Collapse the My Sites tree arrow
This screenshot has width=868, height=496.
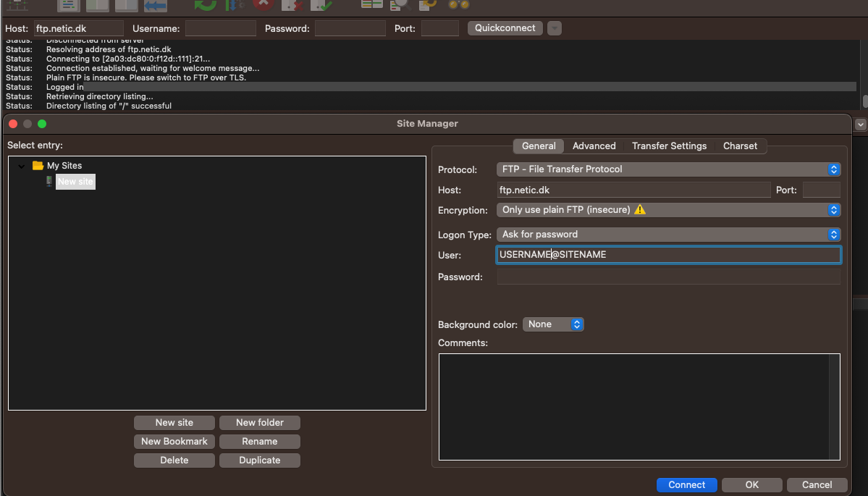click(22, 166)
